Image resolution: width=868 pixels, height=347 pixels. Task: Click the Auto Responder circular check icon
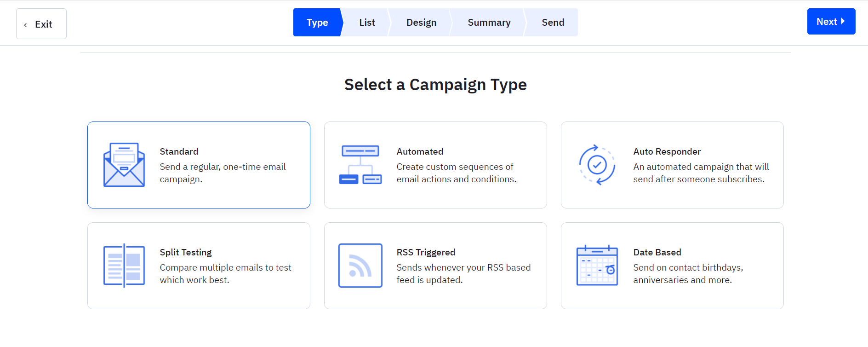[x=597, y=165]
